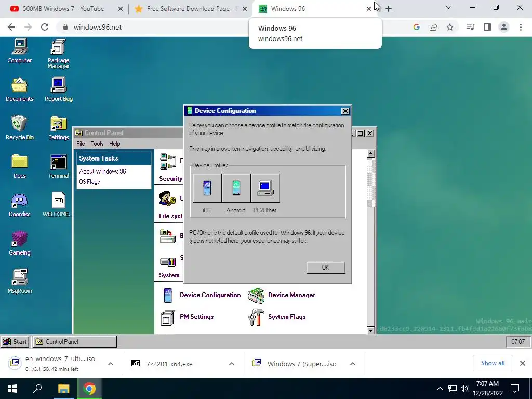Open the Recycle Bin icon

[19, 128]
